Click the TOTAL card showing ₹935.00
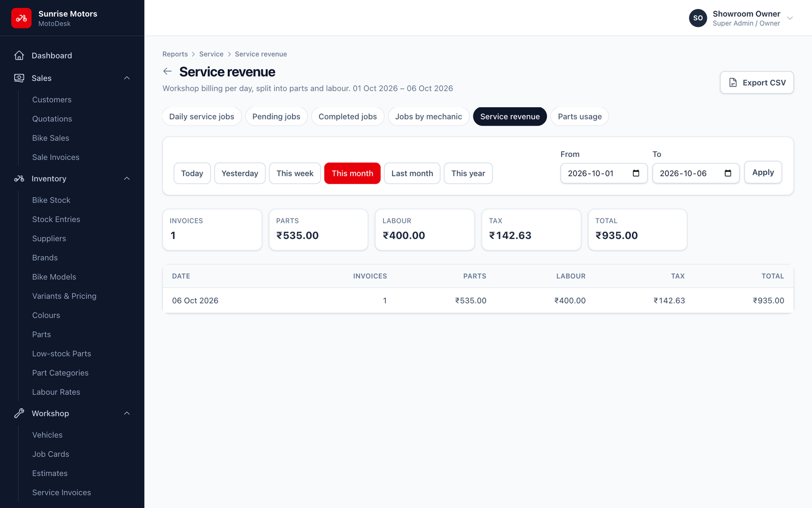 point(637,230)
